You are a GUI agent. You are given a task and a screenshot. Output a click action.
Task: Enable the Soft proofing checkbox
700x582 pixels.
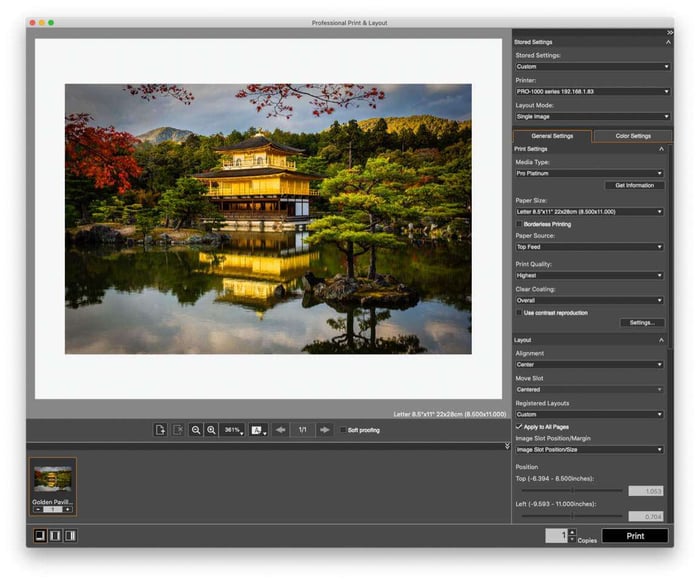343,430
